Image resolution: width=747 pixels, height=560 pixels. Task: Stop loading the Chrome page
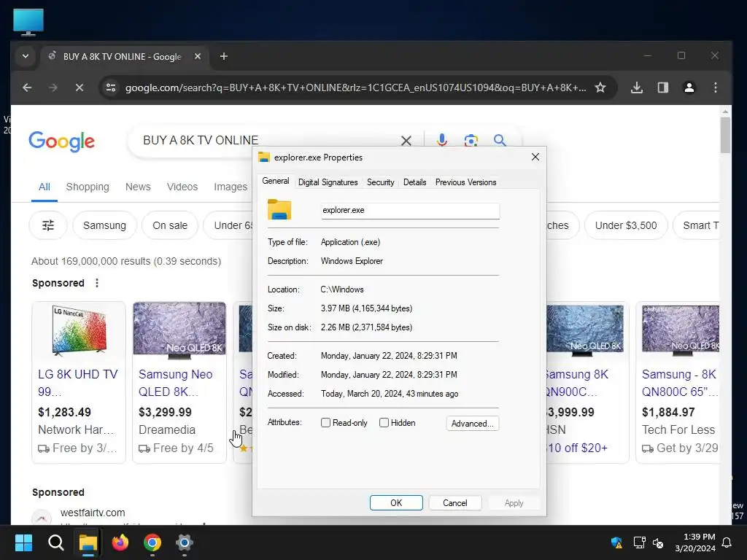click(80, 87)
